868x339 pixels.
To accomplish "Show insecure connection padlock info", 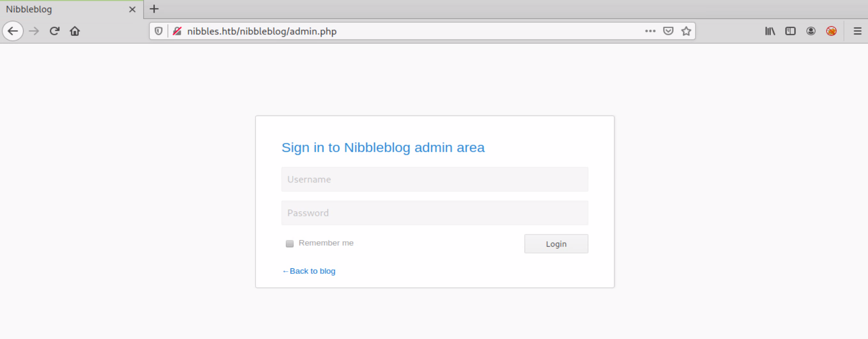I will [x=177, y=31].
